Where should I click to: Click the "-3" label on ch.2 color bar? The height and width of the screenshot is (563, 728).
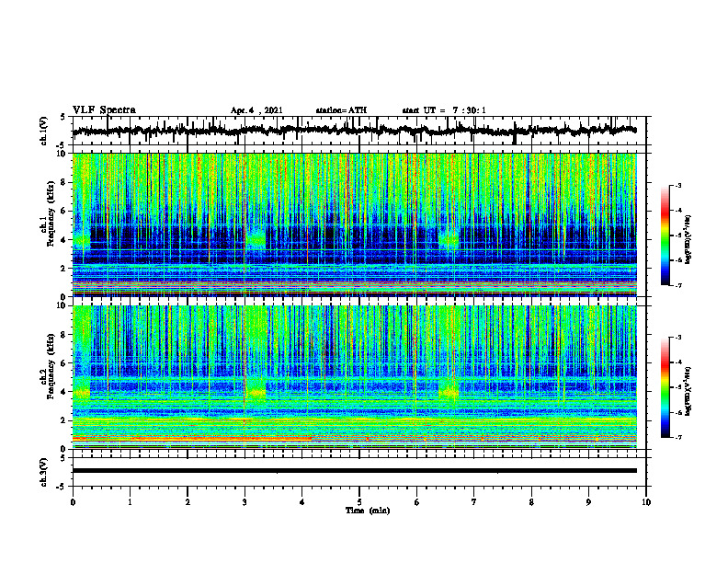point(678,338)
